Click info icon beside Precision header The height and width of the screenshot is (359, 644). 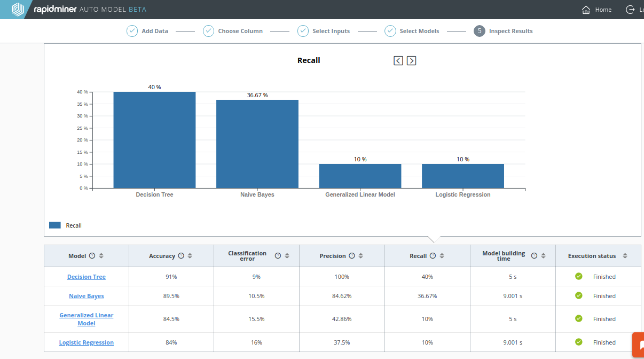352,256
